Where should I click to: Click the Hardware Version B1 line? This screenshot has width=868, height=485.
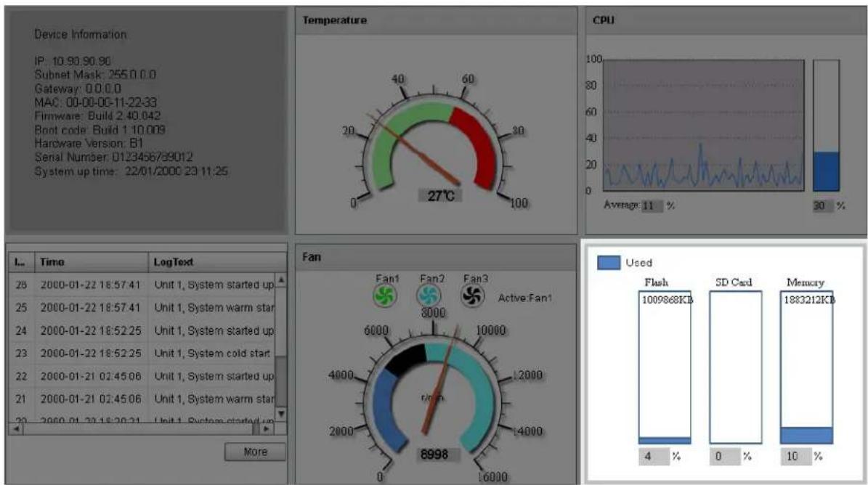89,143
